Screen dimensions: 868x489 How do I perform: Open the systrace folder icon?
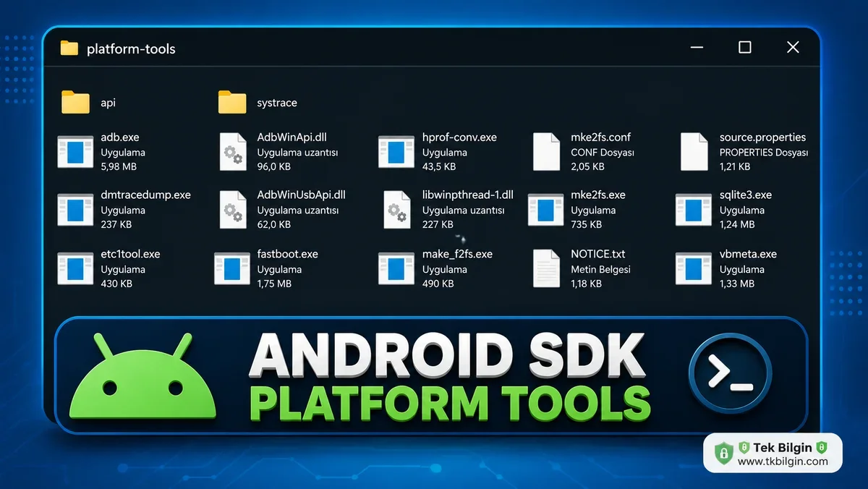(x=232, y=102)
